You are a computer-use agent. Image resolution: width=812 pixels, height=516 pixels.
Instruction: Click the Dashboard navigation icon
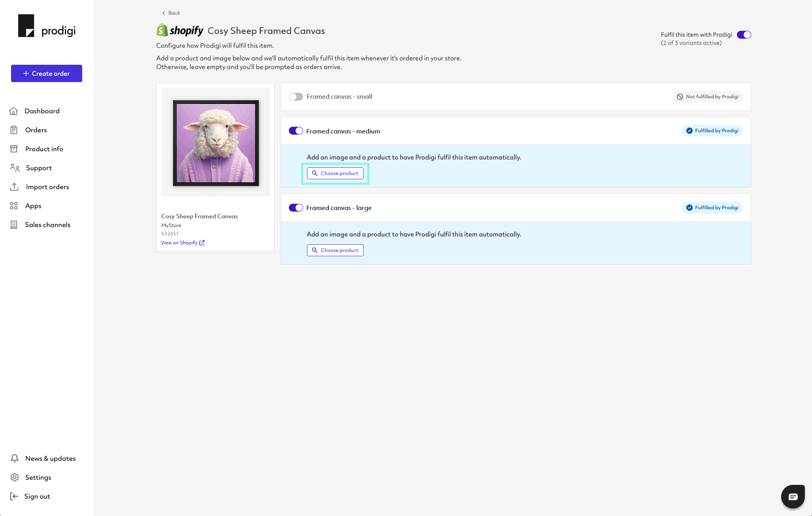point(13,111)
